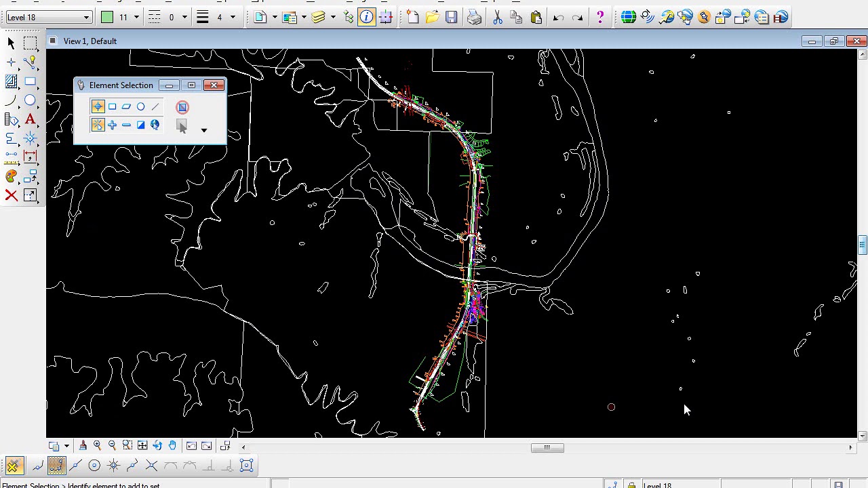
Task: Select the Pan View hand icon
Action: (172, 445)
